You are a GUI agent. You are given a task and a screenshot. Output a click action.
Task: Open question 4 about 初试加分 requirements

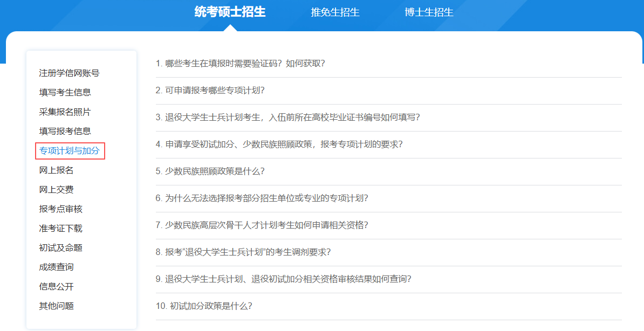coord(279,144)
